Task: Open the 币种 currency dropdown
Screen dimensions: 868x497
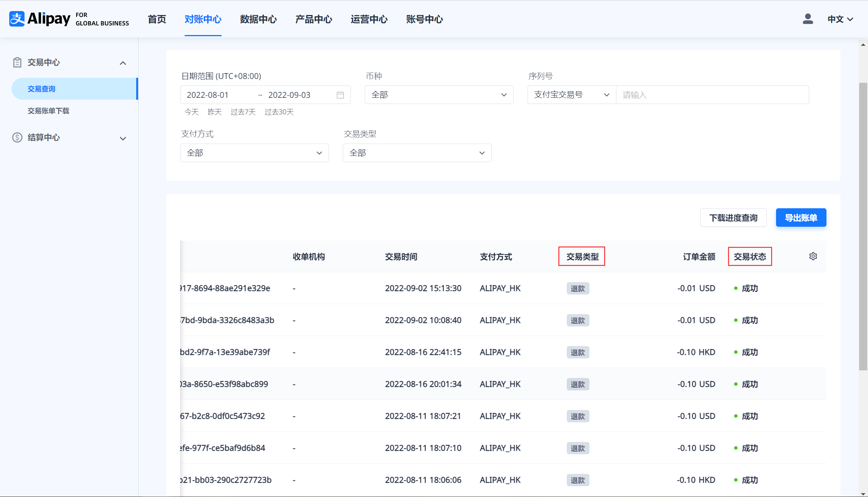Action: tap(439, 95)
